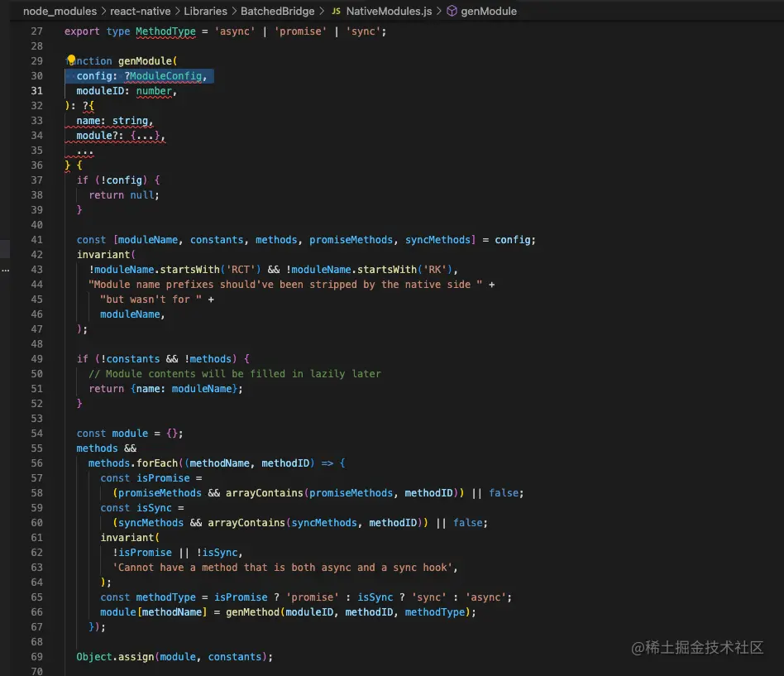
Task: Click 'methods.forEach' call on line 56
Action: pos(133,463)
